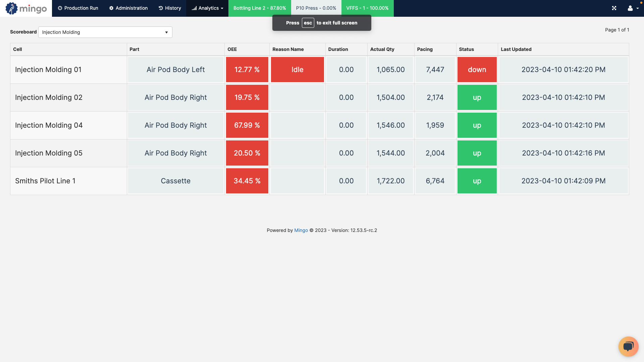The height and width of the screenshot is (362, 644).
Task: Open the VFFS - 1 - 100.00% tab
Action: 367,8
